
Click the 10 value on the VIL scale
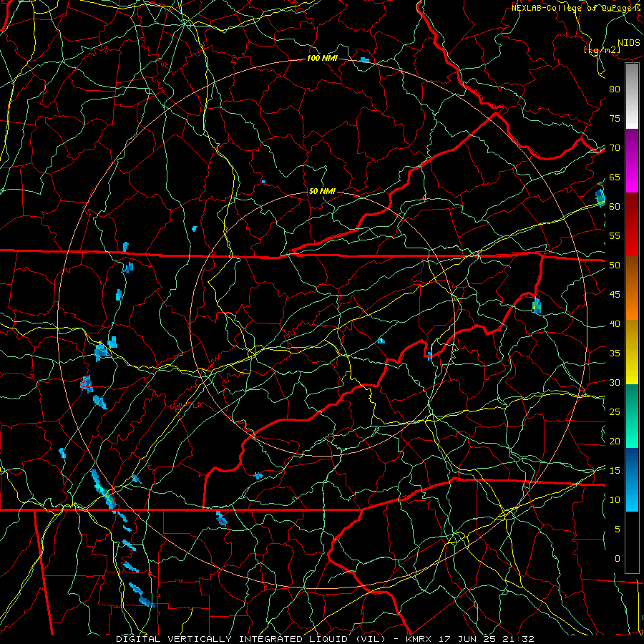pos(615,500)
